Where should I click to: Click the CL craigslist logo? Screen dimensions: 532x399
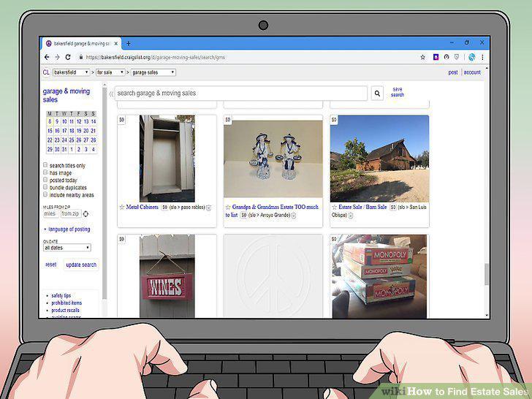pyautogui.click(x=46, y=72)
